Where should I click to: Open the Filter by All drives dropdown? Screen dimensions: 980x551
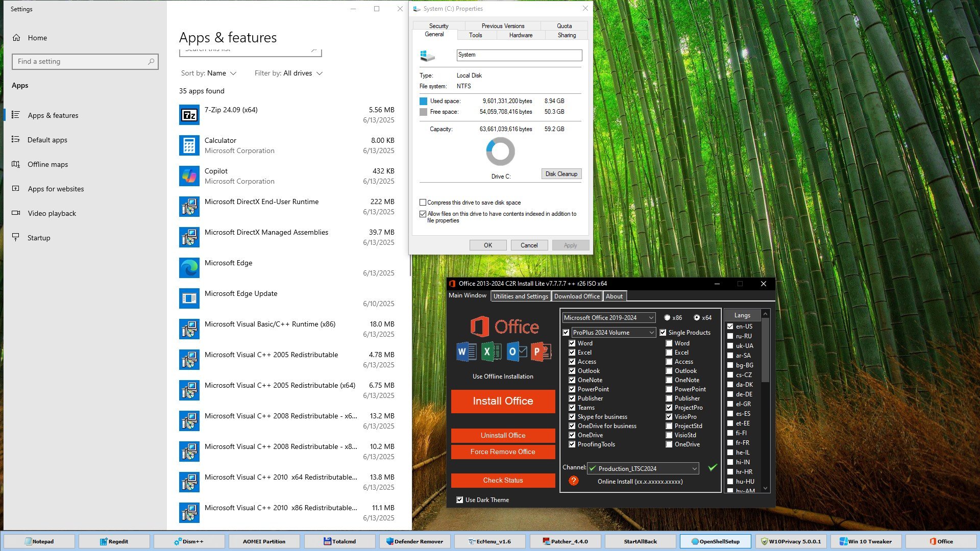289,73
